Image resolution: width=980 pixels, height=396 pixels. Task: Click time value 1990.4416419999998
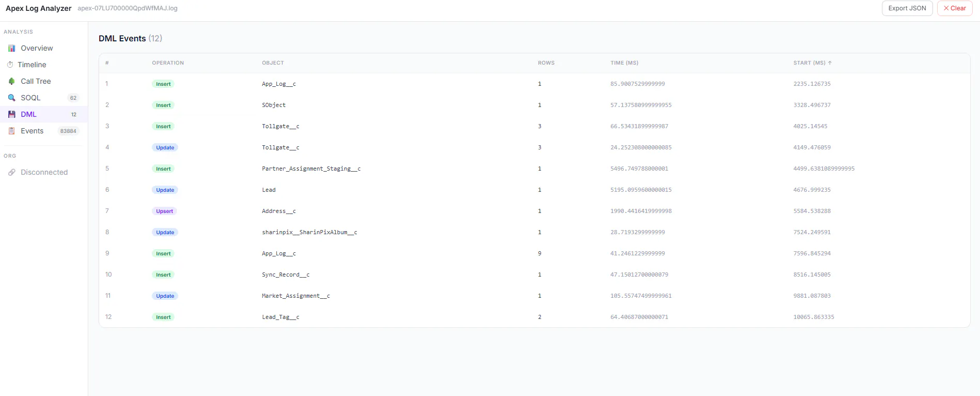[641, 211]
